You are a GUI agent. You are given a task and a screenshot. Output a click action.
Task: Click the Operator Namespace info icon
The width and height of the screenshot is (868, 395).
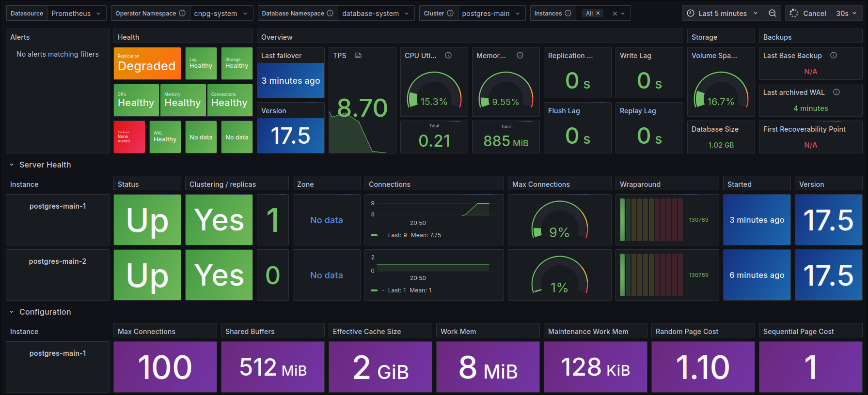(182, 14)
